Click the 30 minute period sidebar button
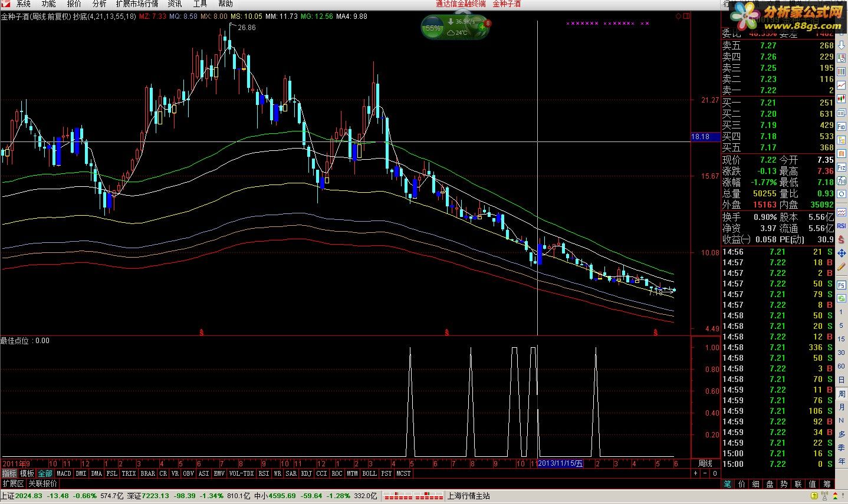This screenshot has width=848, height=504. [x=842, y=353]
